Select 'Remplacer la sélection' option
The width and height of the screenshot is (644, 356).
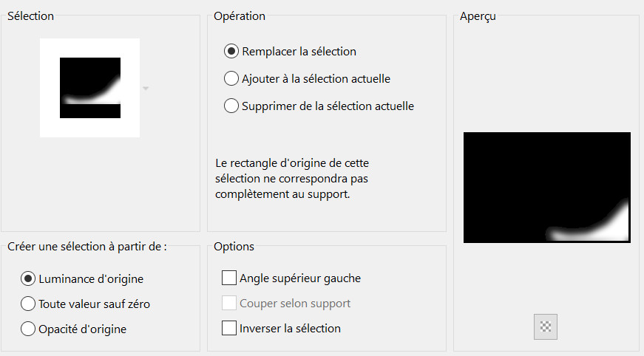[231, 52]
